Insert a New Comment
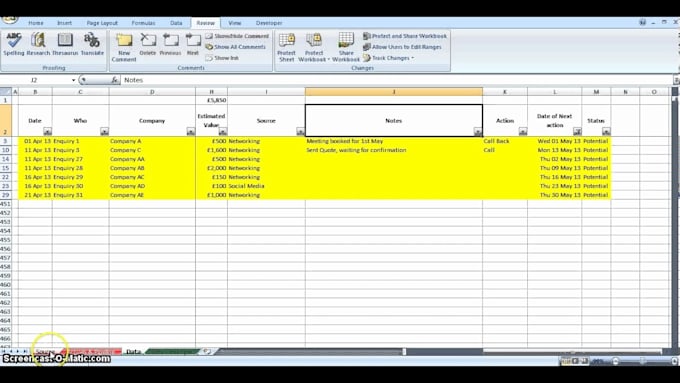The image size is (680, 383). (124, 47)
